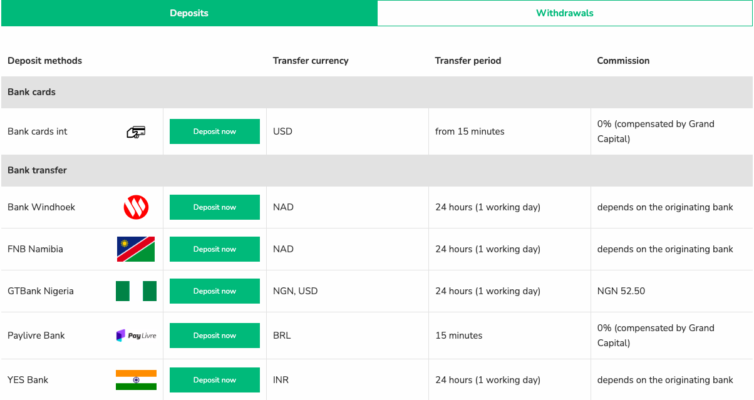Click the FNB Namibia method name

coord(35,249)
